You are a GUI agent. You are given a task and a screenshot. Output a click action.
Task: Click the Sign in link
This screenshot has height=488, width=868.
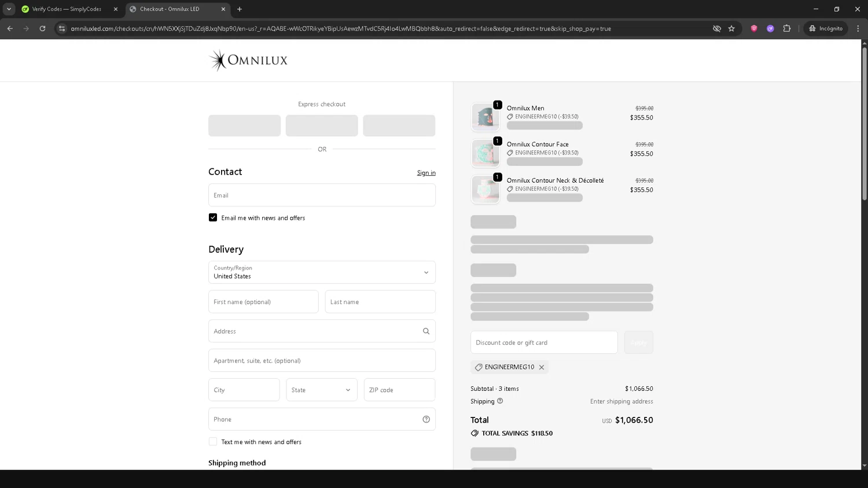point(426,173)
